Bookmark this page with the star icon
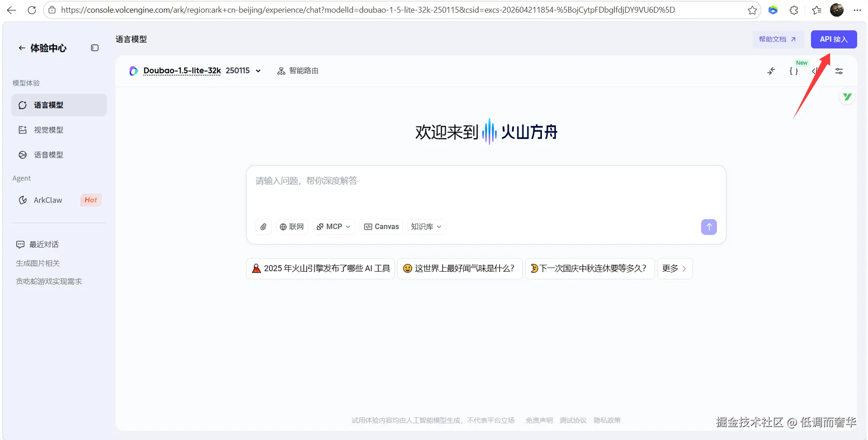Screen dimensions: 868x440 (752, 10)
